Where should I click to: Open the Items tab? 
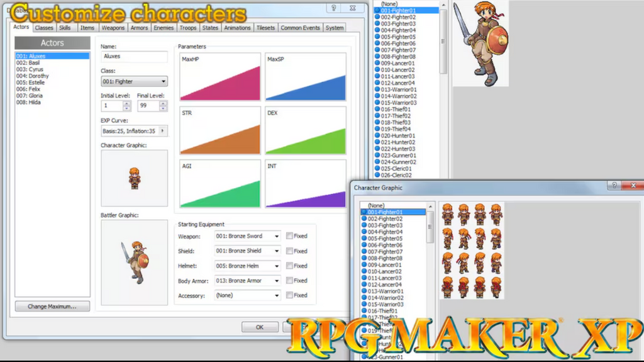pos(87,28)
